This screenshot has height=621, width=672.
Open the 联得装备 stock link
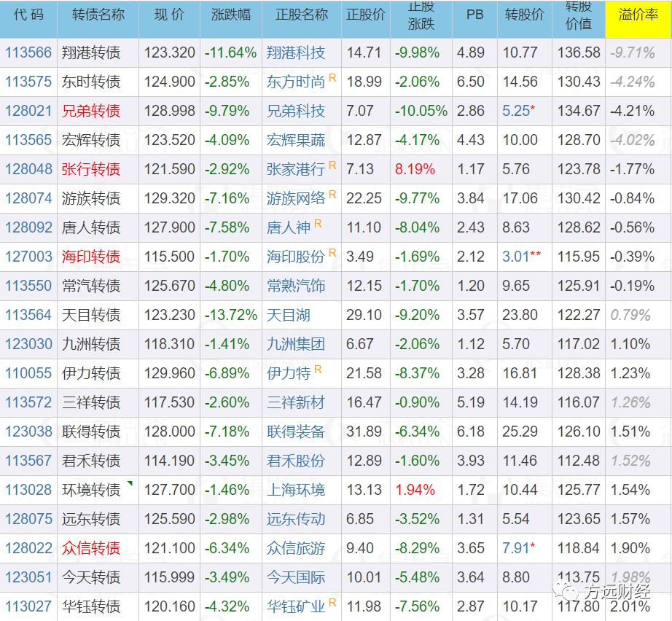point(296,431)
